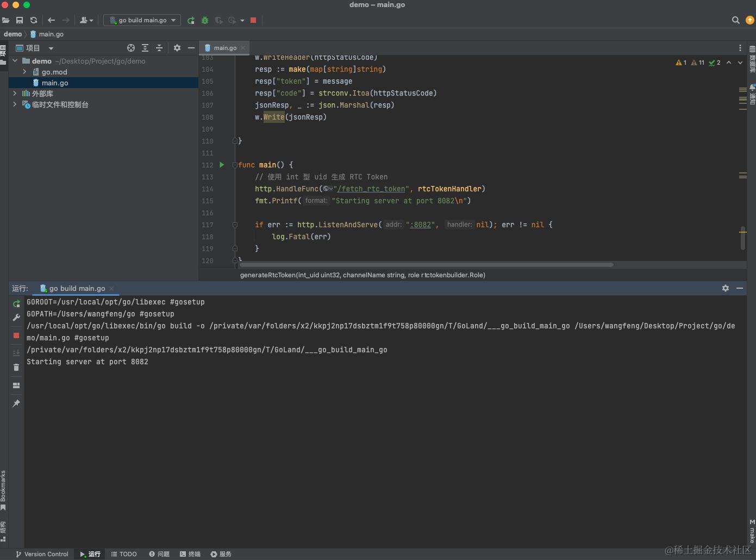756x560 pixels.
Task: Open run panel settings gear
Action: (726, 288)
